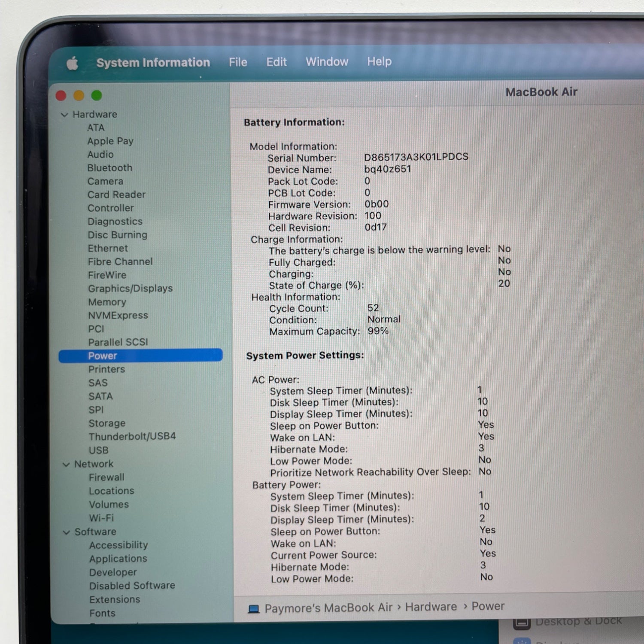Select FireWire in the sidebar
The image size is (644, 644).
coord(107,275)
